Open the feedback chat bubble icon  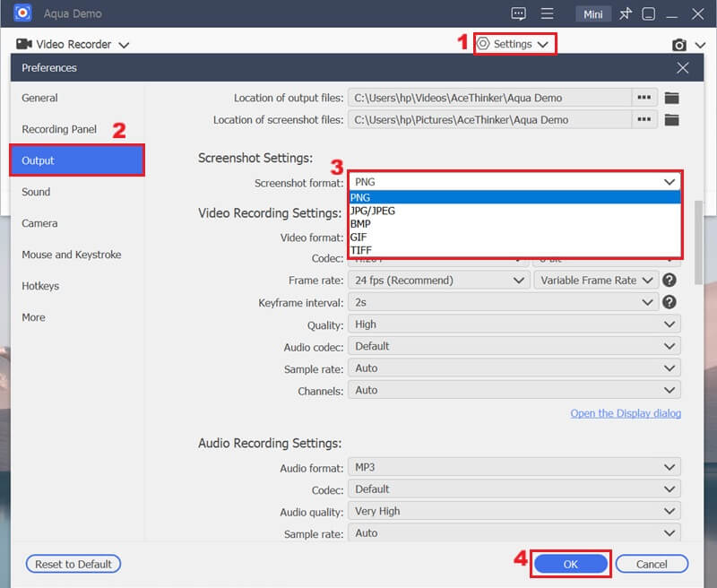pos(519,14)
